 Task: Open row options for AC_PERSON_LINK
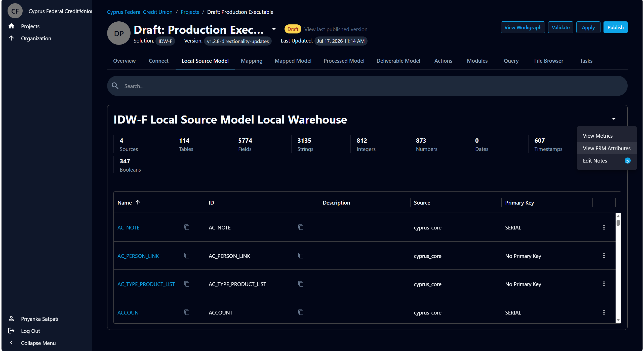[604, 256]
